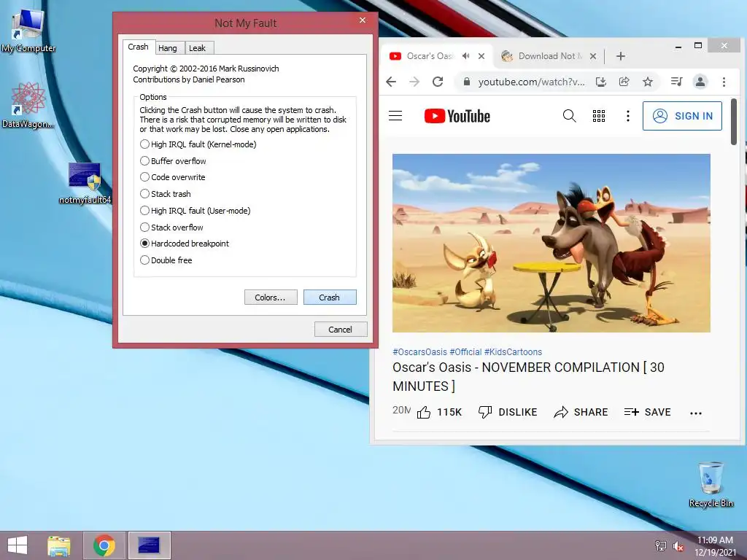Select Double free radio button
Screen dimensions: 747x560
[166, 260]
